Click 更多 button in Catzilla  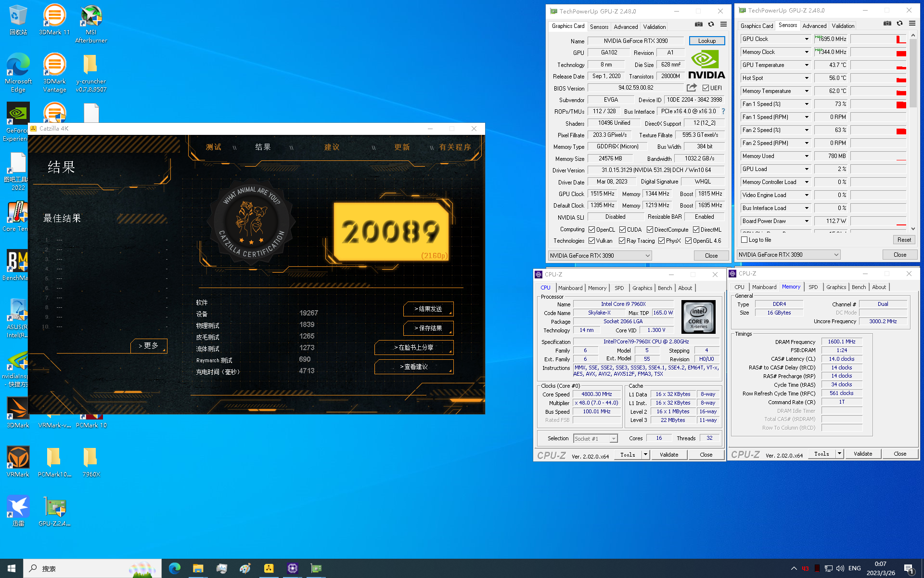(149, 346)
